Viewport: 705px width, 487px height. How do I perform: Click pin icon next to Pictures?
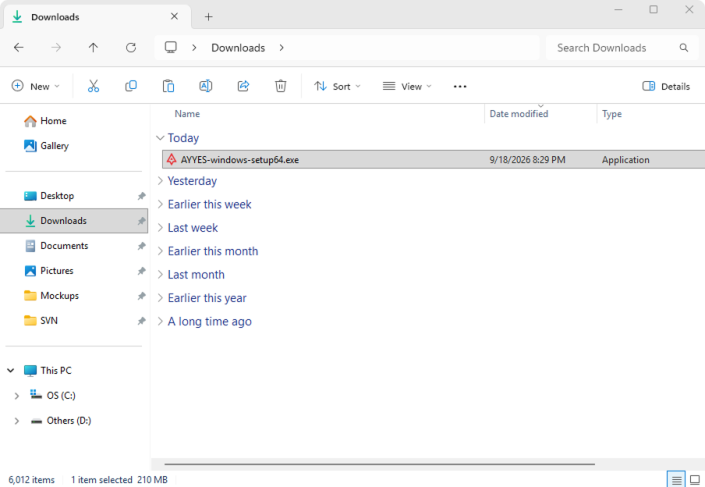[142, 271]
